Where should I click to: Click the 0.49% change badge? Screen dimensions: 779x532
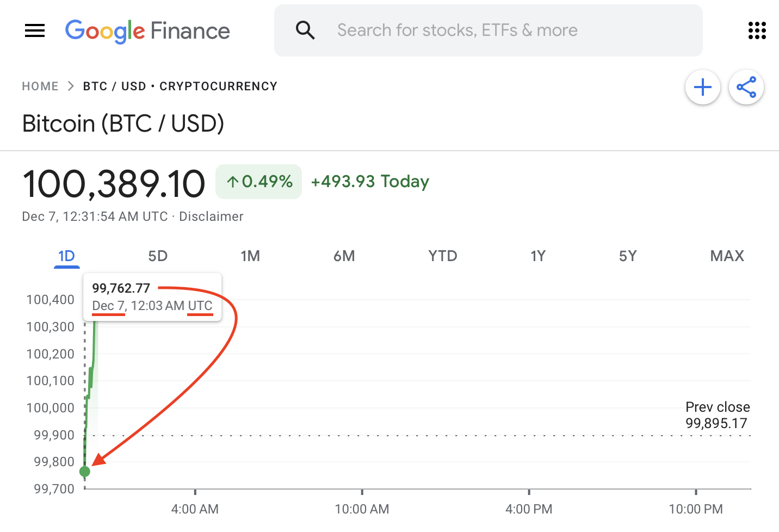click(259, 182)
